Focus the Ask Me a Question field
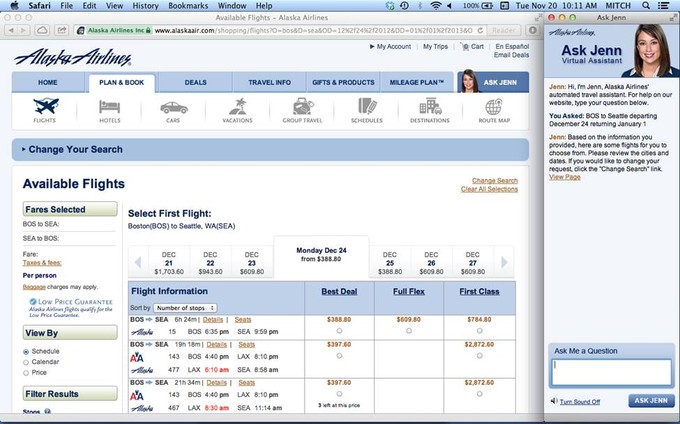The height and width of the screenshot is (424, 680). [611, 372]
